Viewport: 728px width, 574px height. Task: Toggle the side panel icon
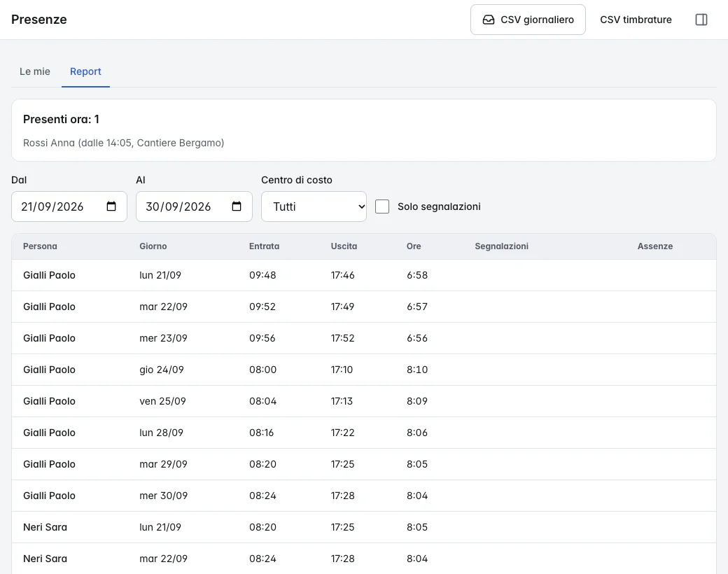click(701, 20)
